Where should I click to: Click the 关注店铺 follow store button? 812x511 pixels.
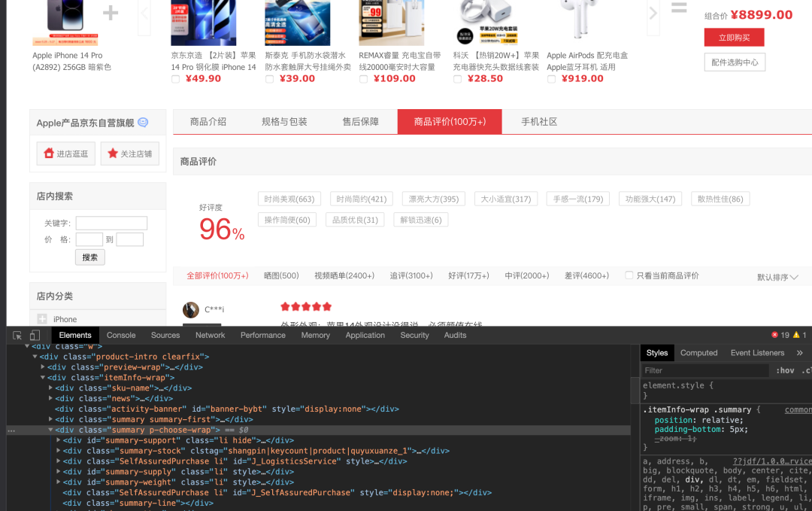point(129,154)
